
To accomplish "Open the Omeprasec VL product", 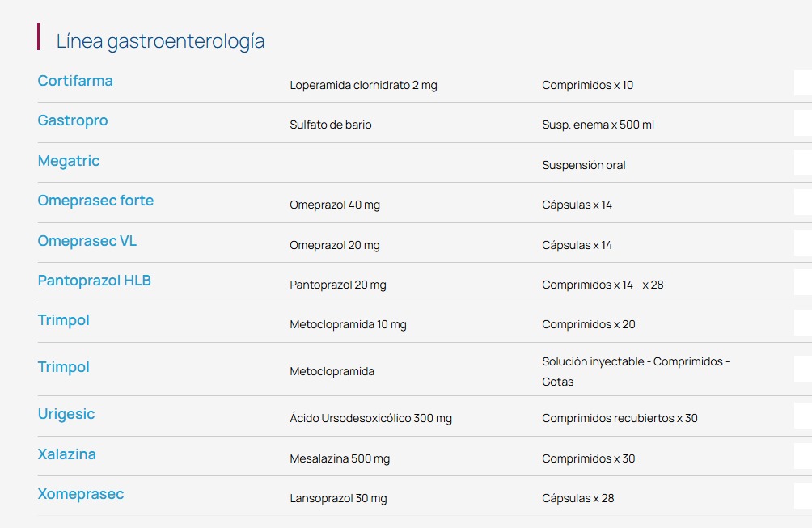I will (87, 241).
